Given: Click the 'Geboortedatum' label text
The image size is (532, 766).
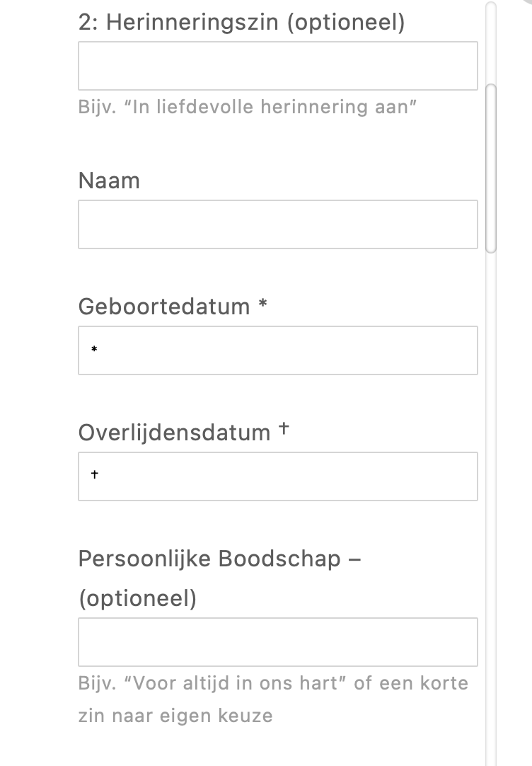Looking at the screenshot, I should tap(164, 307).
